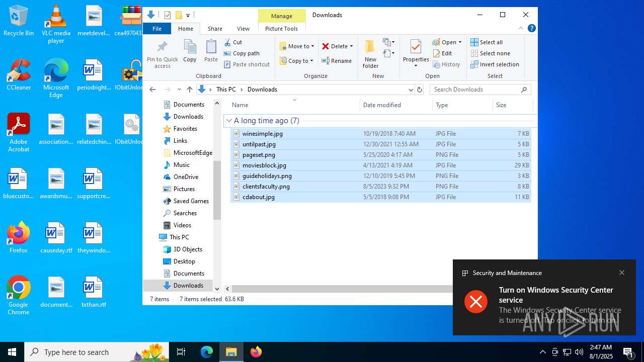Open Delete dropdown arrow
This screenshot has width=644, height=362.
point(351,46)
